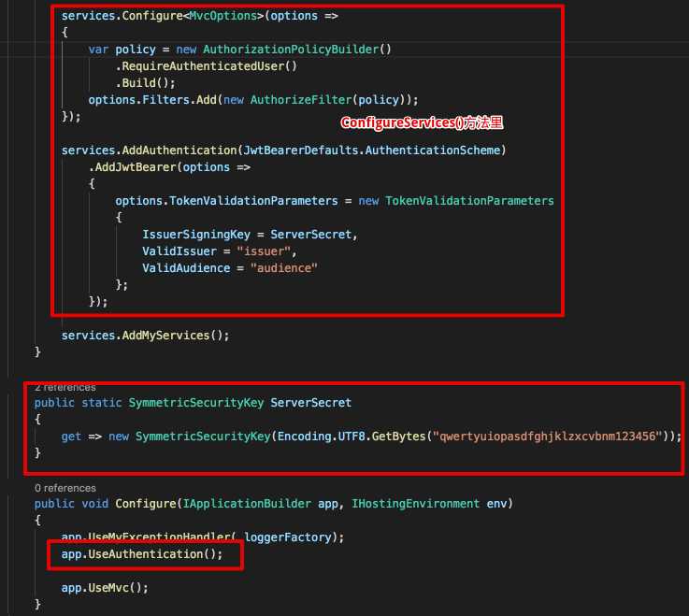Click the "audience" string value

pos(284,268)
